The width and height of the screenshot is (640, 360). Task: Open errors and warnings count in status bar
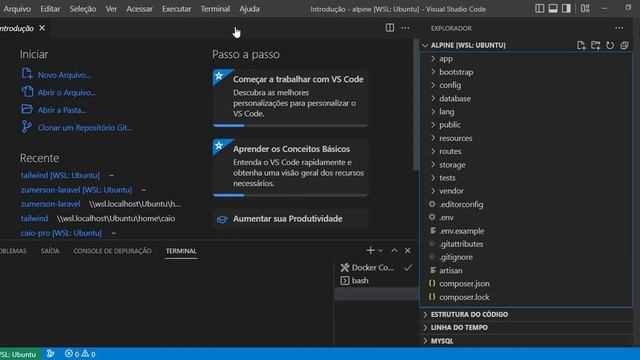click(x=80, y=354)
